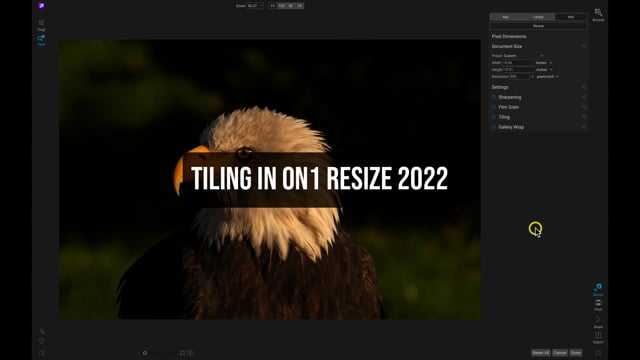
Task: Click the Resolution input field
Action: click(519, 76)
